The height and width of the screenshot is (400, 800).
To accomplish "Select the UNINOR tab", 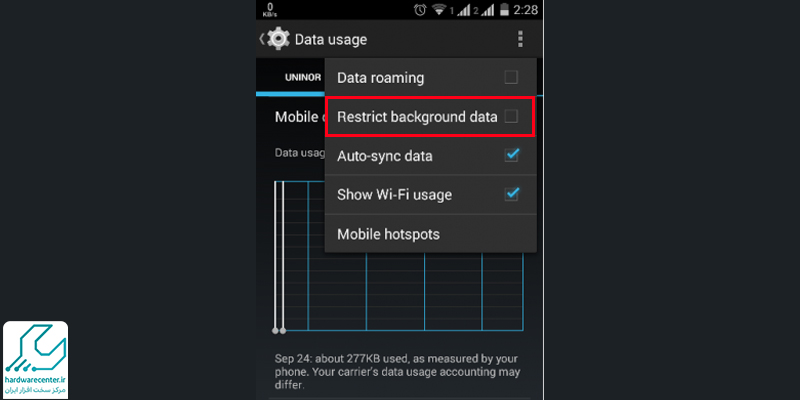I will pyautogui.click(x=303, y=78).
